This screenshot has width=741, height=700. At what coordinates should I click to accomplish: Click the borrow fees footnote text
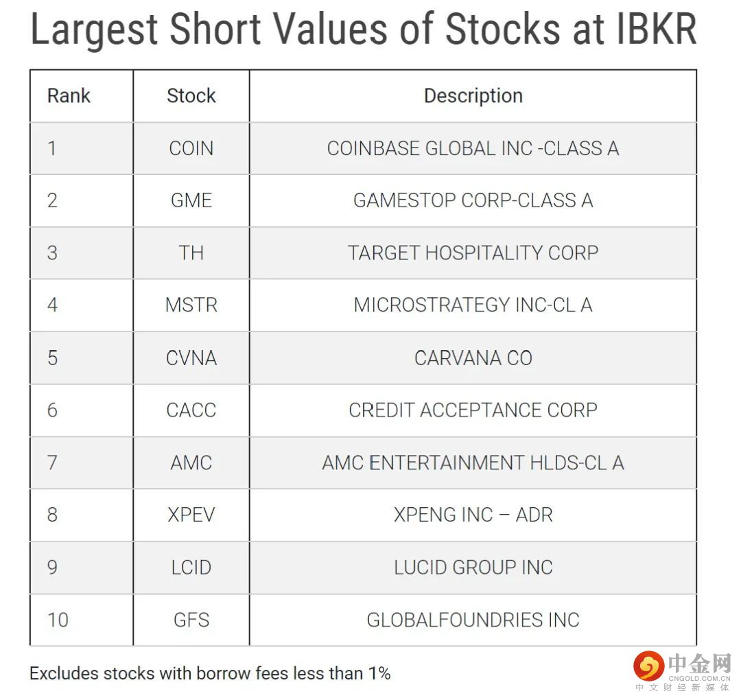pos(211,673)
